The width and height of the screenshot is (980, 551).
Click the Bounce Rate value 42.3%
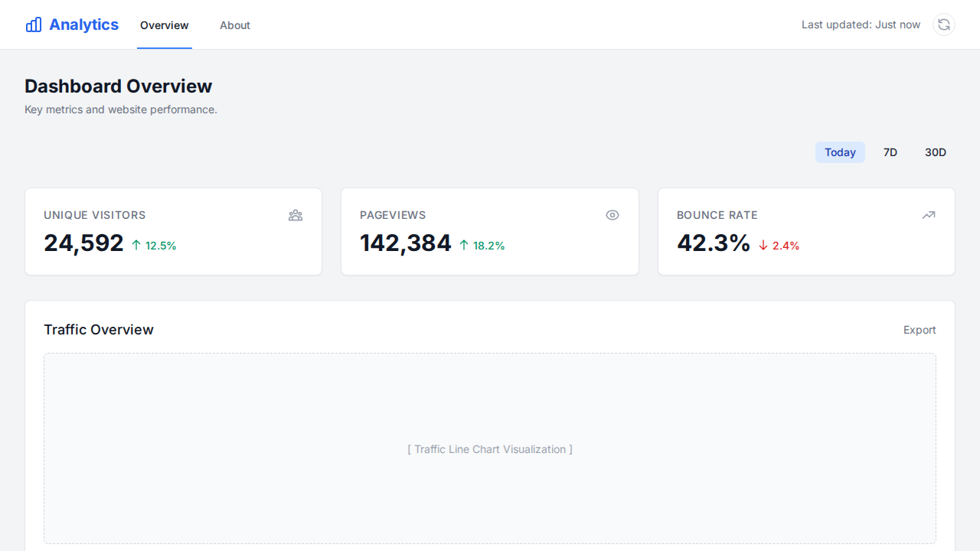714,243
